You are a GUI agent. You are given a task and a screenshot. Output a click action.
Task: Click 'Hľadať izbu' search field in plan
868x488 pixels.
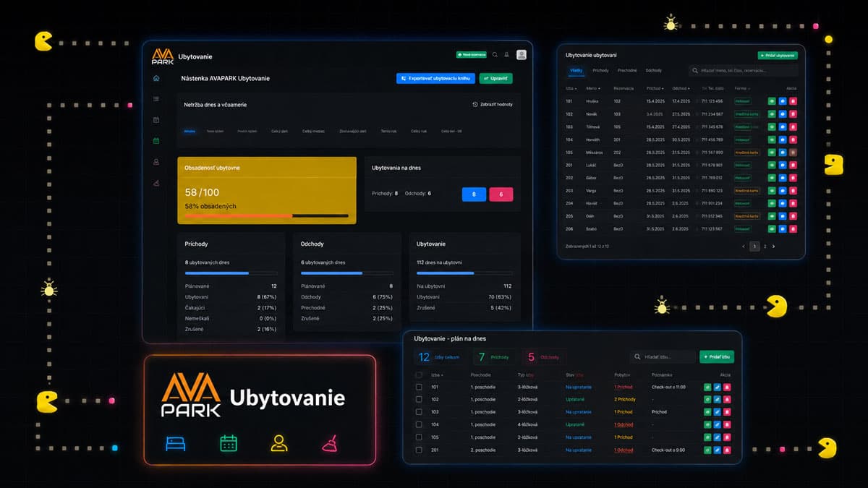pyautogui.click(x=661, y=357)
